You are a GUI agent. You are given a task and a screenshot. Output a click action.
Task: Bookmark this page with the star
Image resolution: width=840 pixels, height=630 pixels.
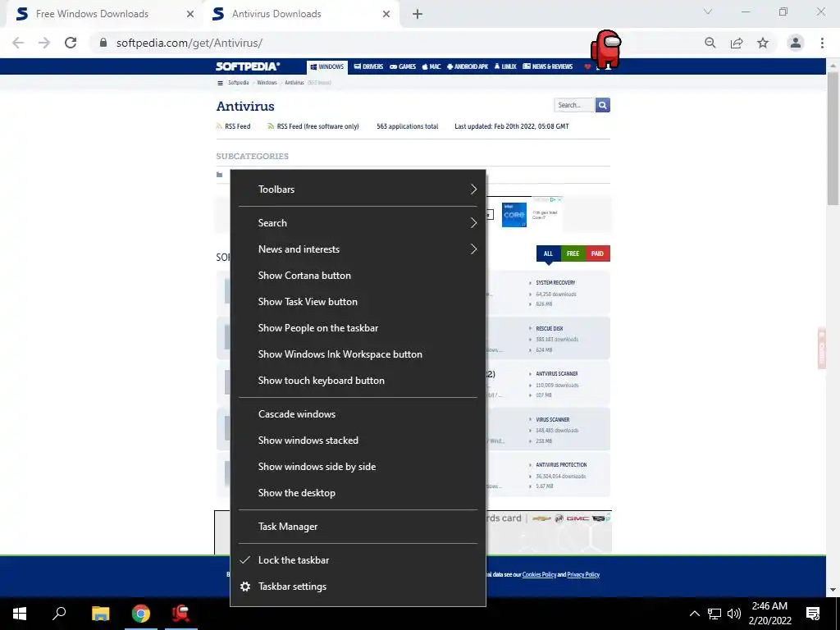pos(763,43)
